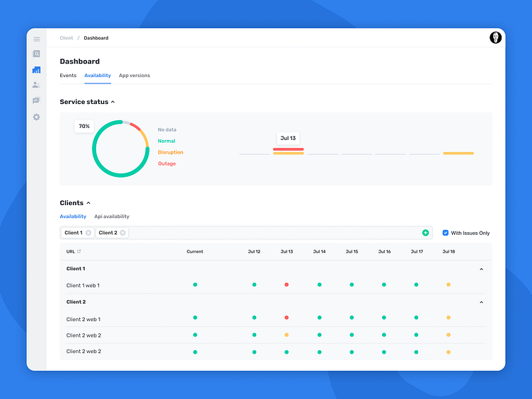This screenshot has width=532, height=399.
Task: Click the Jul 15 column header
Action: coord(352,251)
